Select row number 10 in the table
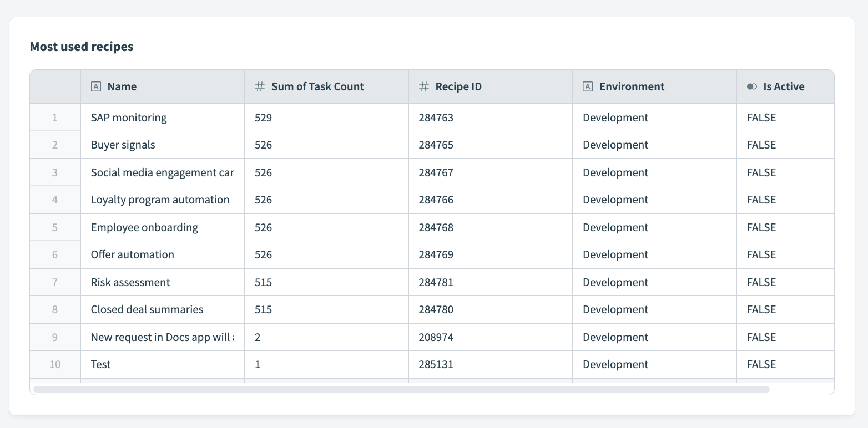This screenshot has height=428, width=868. point(55,364)
